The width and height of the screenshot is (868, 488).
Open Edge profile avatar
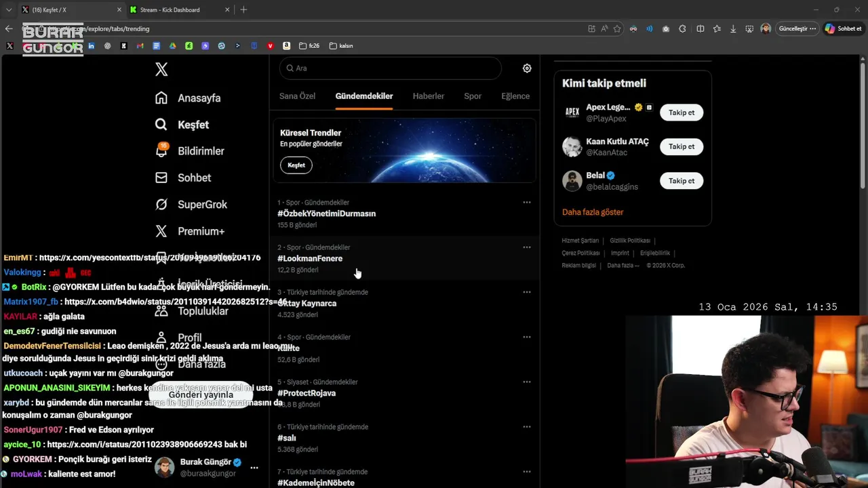[766, 28]
